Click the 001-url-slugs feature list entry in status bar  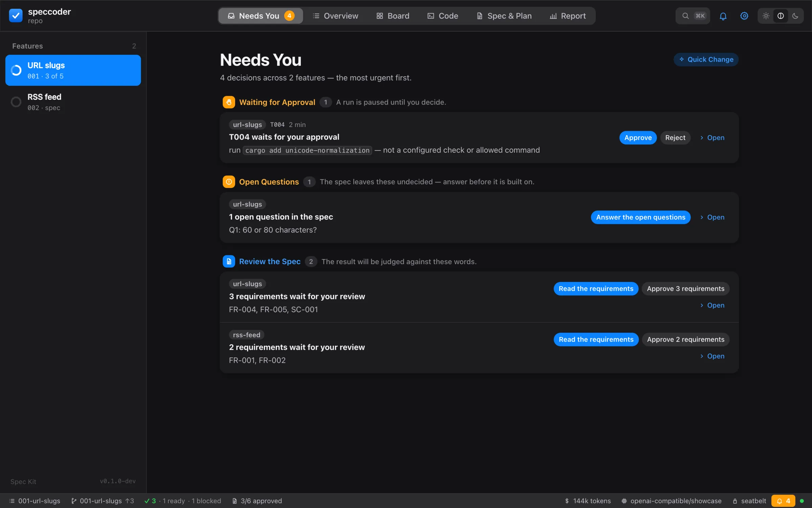point(35,501)
